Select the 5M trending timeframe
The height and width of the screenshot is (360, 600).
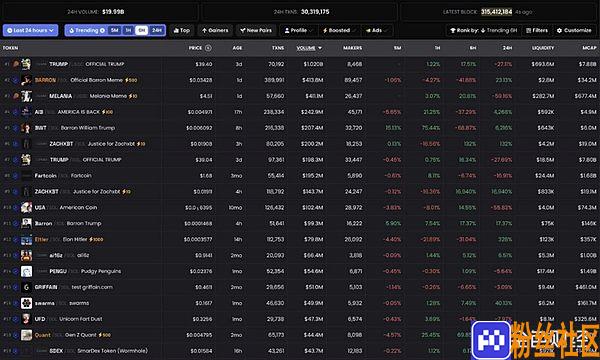click(x=114, y=30)
